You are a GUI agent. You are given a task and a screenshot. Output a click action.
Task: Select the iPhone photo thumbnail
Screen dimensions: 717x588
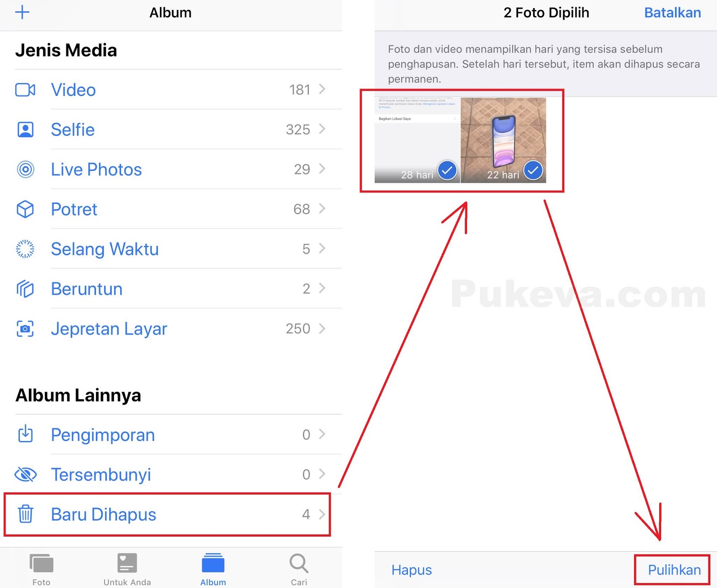[x=503, y=140]
